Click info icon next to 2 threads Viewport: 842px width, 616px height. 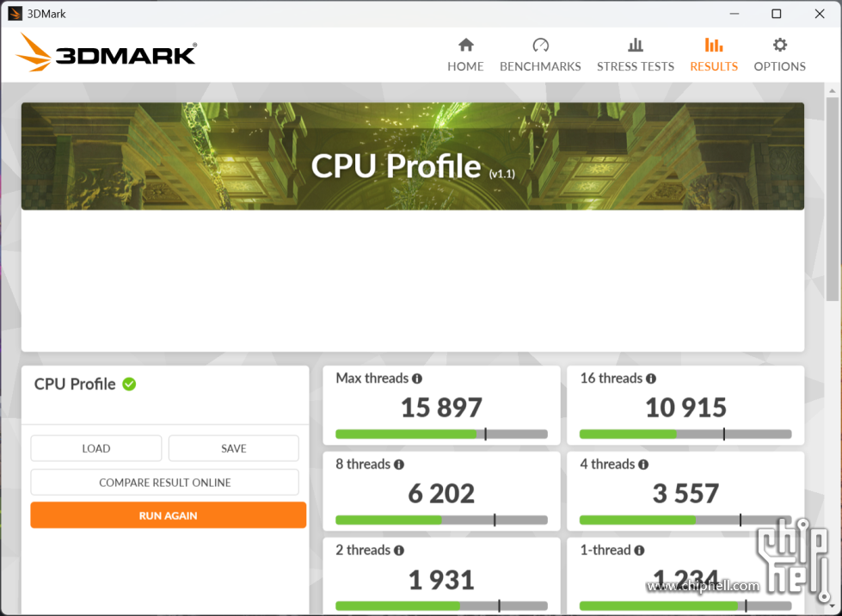pos(399,551)
